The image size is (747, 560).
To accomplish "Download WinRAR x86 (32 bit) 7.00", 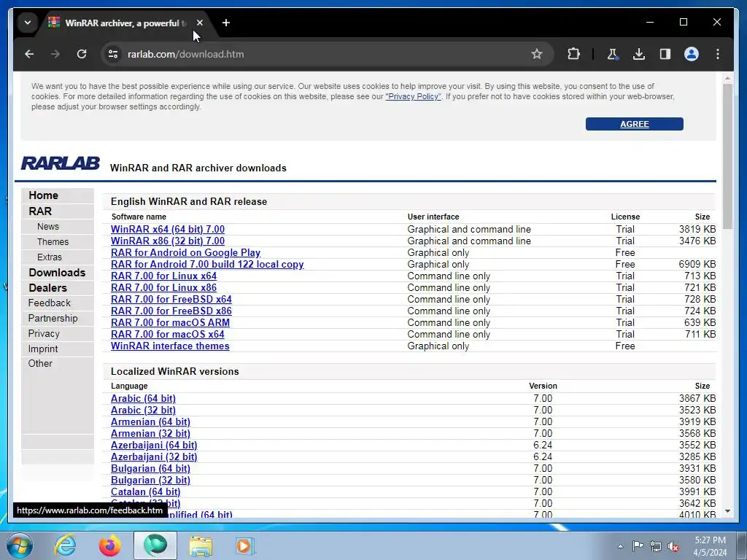I will tap(168, 241).
